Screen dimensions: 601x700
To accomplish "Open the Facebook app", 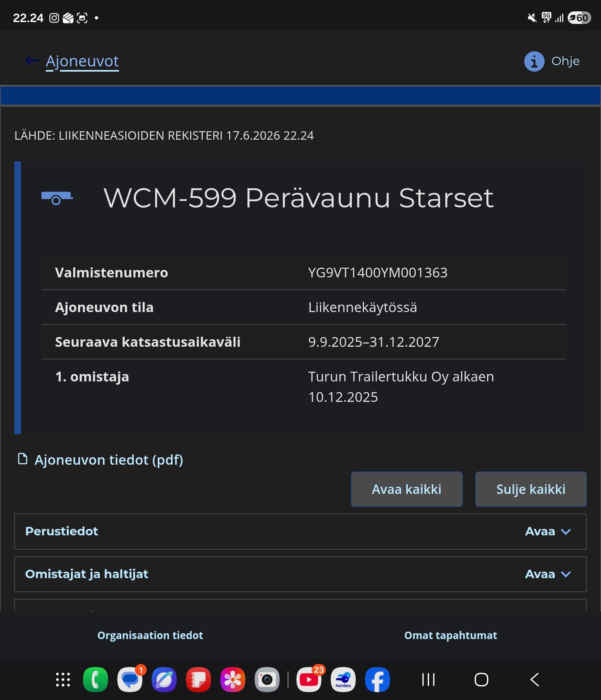I will [x=378, y=680].
